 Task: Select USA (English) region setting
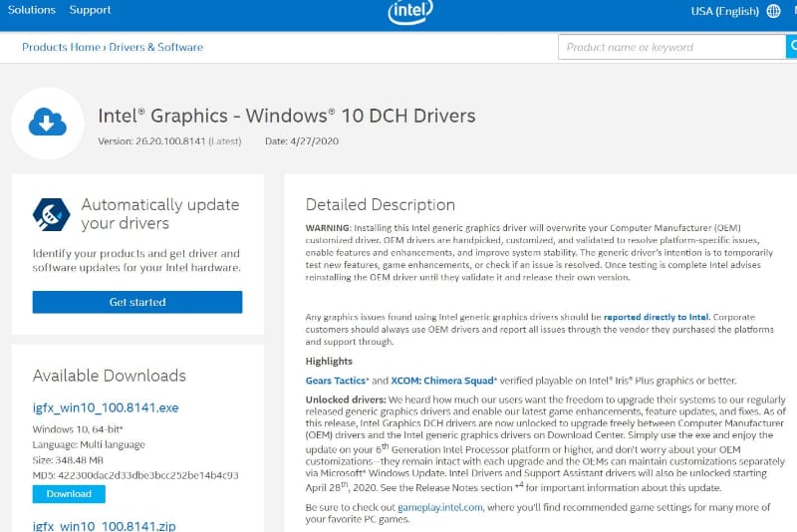(725, 11)
